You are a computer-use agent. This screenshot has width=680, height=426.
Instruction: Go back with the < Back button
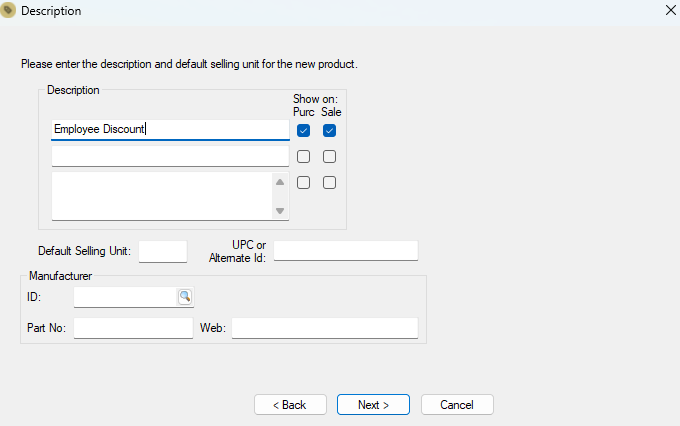[x=290, y=405]
